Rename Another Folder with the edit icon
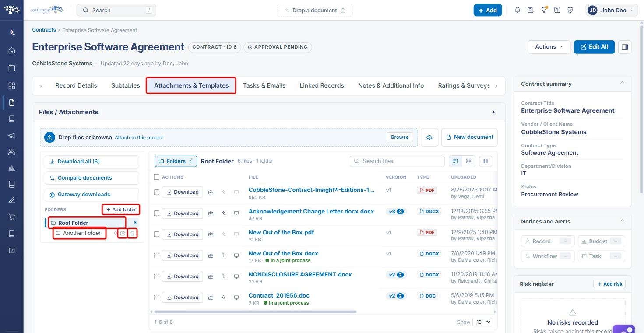Screen dimensions: 644x333 pos(123,233)
